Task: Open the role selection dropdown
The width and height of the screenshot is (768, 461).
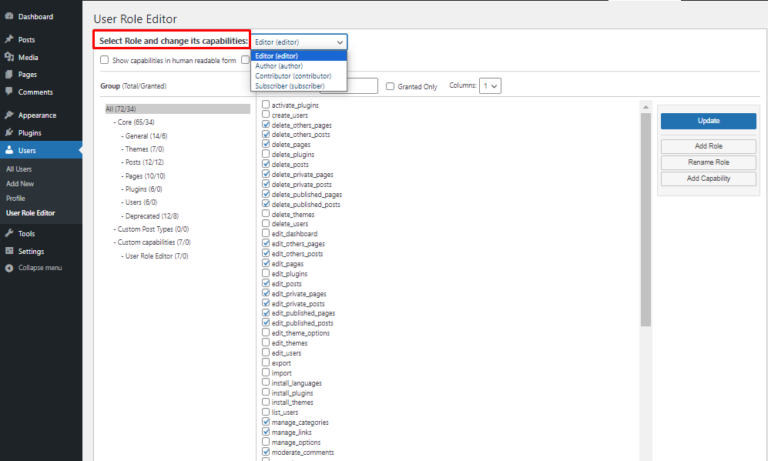Action: point(299,42)
